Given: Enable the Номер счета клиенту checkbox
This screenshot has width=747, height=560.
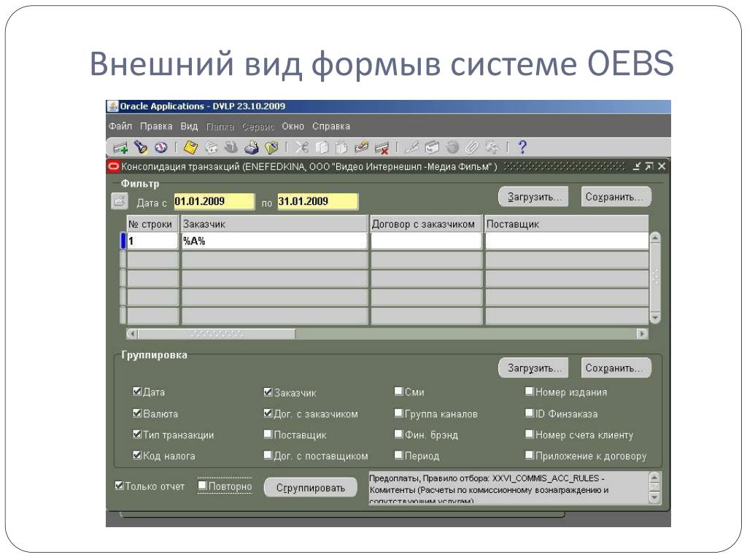Looking at the screenshot, I should 530,434.
